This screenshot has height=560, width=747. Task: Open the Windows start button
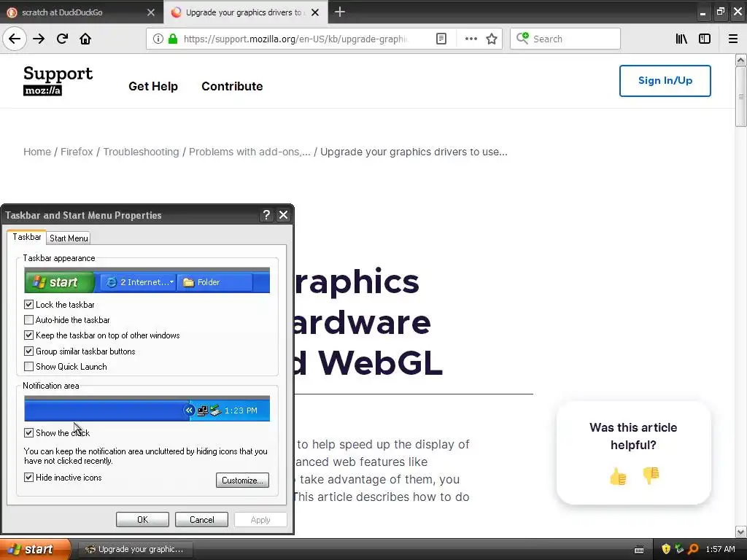point(35,549)
